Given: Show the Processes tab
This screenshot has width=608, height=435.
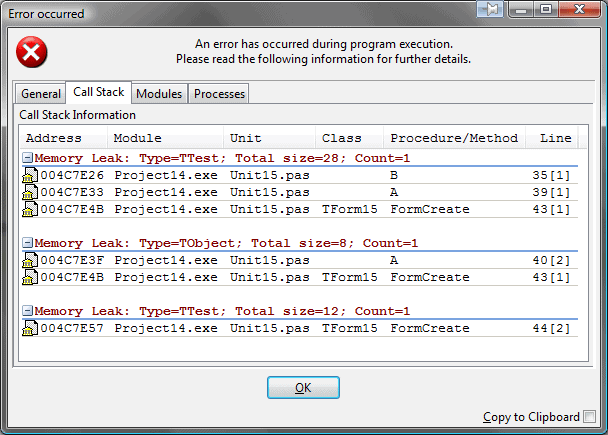Looking at the screenshot, I should coord(219,94).
